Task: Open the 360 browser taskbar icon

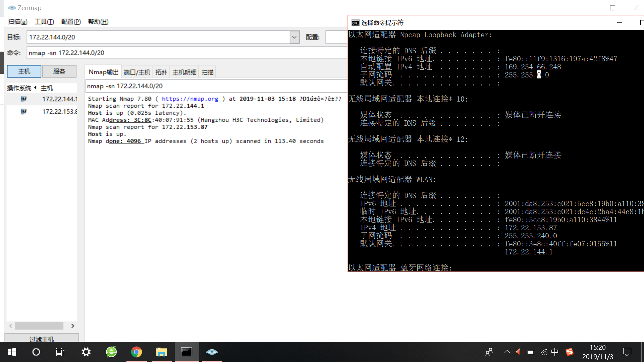Action: coord(111,352)
